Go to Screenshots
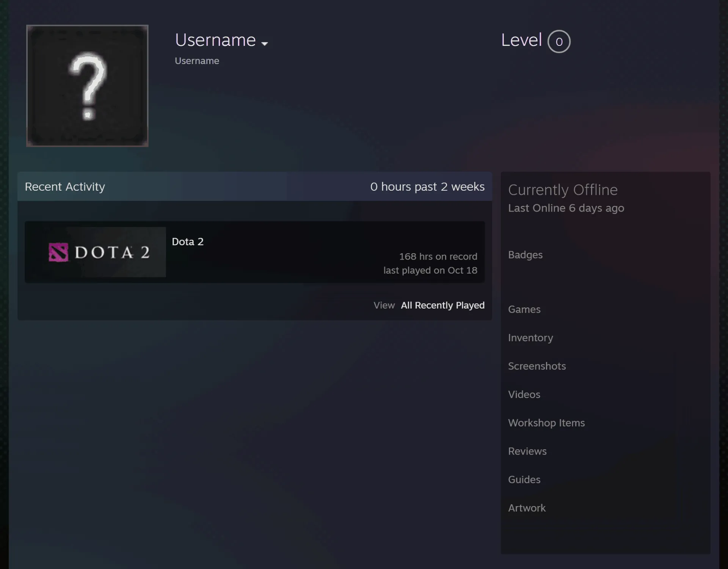 point(537,366)
